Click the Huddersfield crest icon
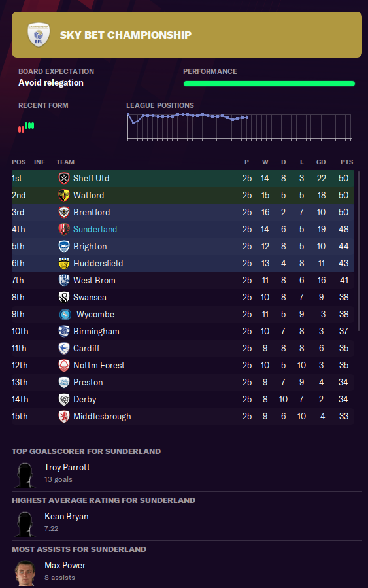 (x=64, y=263)
